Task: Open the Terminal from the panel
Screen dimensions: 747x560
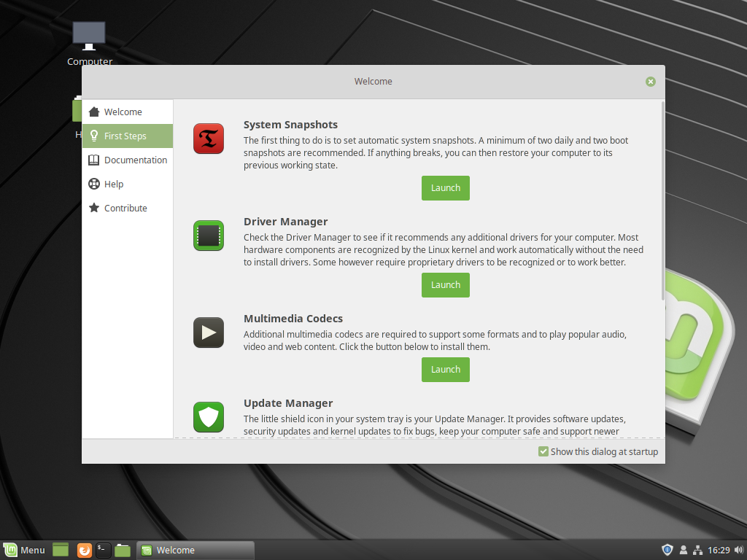Action: (x=104, y=550)
